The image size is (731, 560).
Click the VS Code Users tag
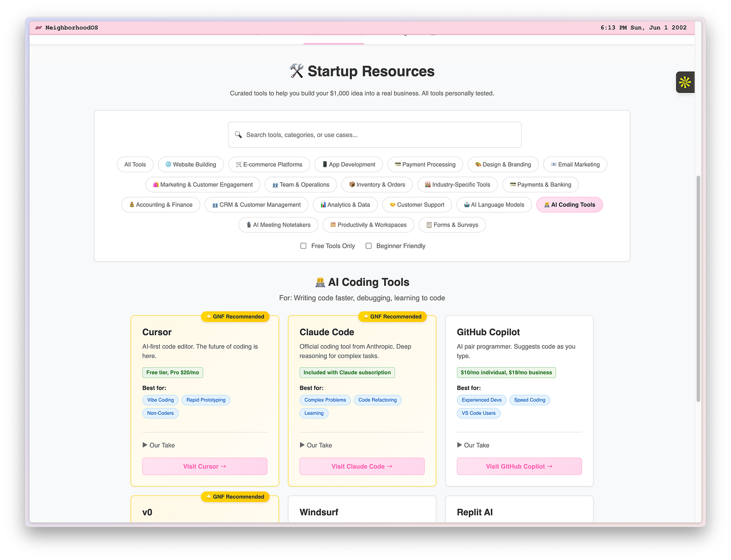(x=478, y=413)
